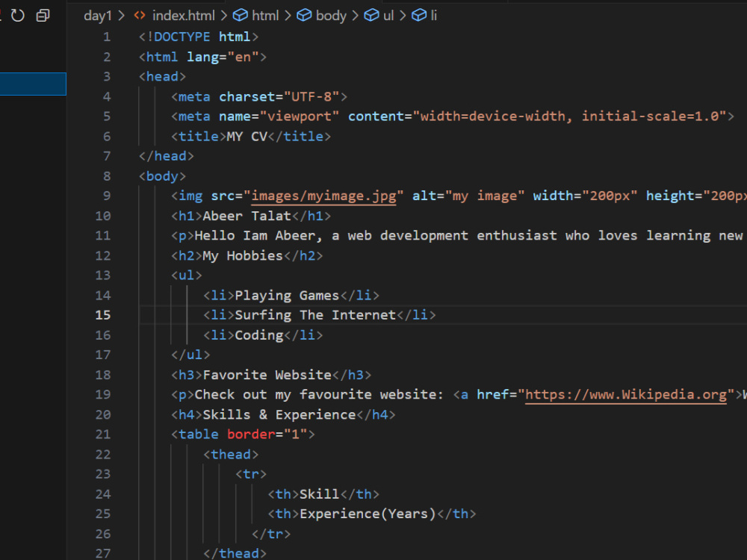Click the Refresh Explorer icon
The height and width of the screenshot is (560, 747).
18,15
